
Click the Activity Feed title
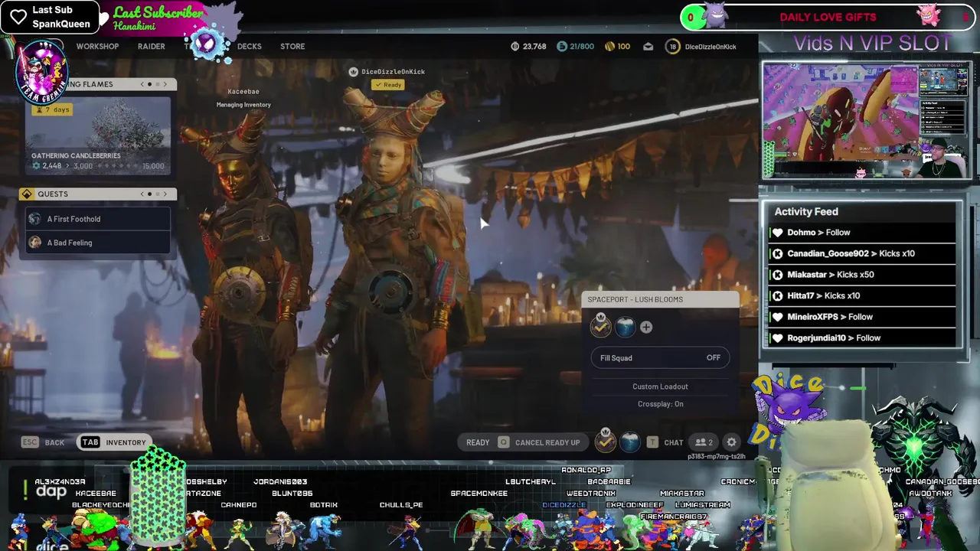[806, 212]
